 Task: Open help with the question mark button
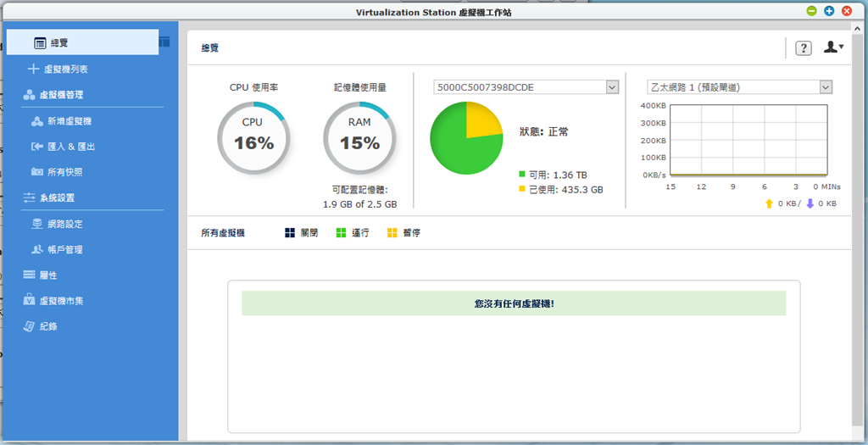tap(804, 48)
